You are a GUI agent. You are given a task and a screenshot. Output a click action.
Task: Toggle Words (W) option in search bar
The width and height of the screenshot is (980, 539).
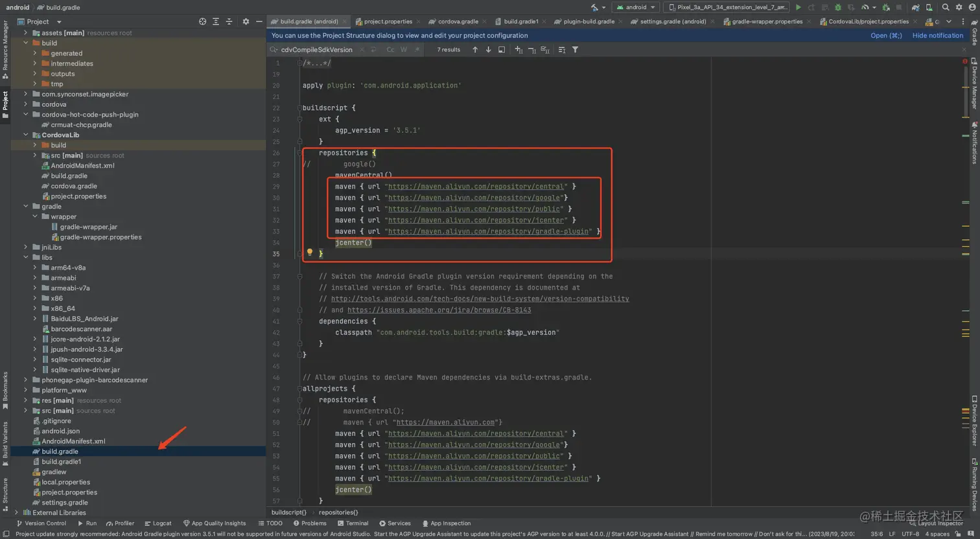click(404, 49)
